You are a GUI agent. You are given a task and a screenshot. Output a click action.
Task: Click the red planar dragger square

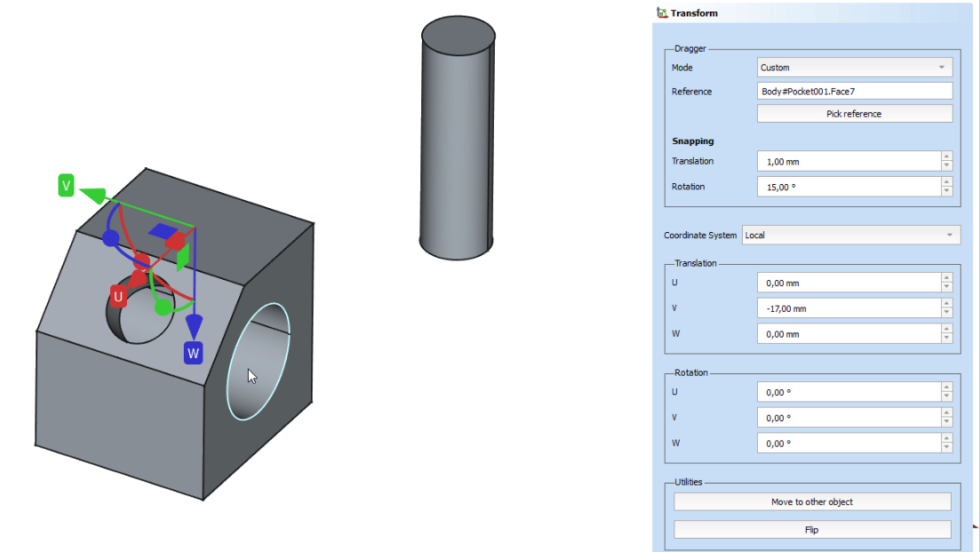[x=176, y=241]
